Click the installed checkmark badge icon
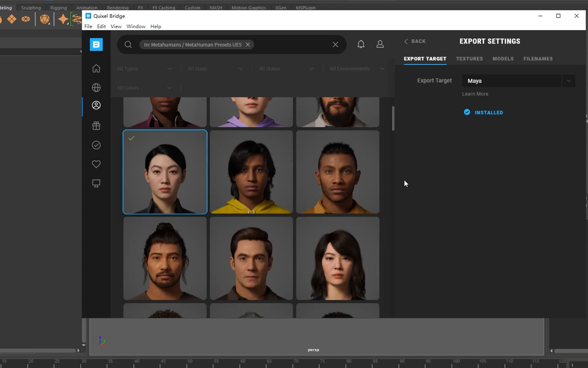This screenshot has width=588, height=368. click(x=467, y=112)
